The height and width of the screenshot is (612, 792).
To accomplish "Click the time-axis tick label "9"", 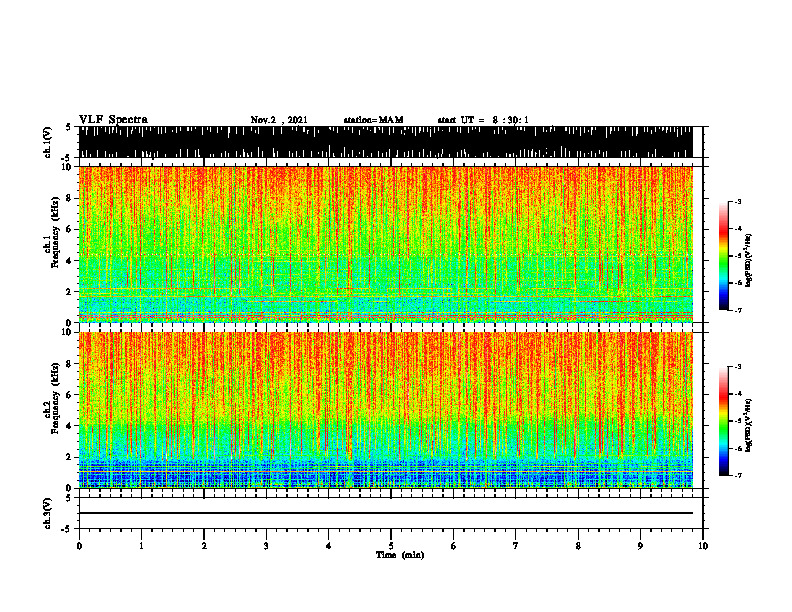I will point(640,546).
